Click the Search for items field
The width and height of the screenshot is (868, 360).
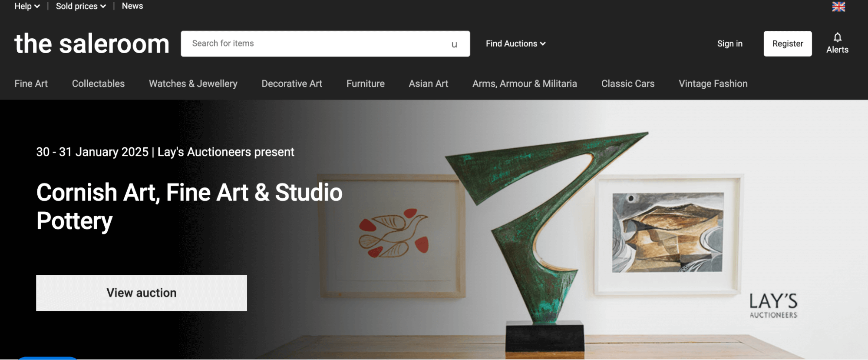tap(325, 43)
